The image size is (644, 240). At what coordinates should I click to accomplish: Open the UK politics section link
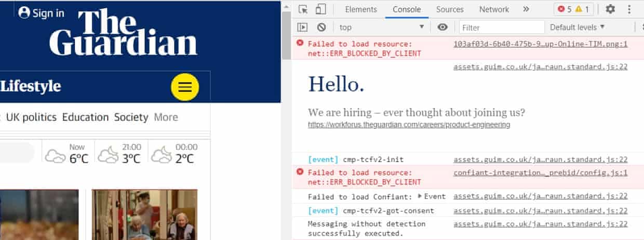point(31,117)
